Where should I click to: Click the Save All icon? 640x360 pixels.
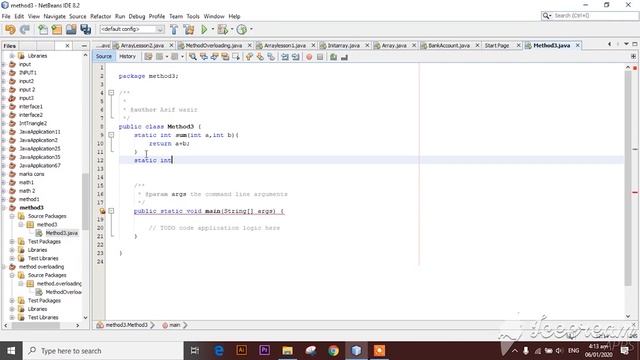(x=86, y=29)
